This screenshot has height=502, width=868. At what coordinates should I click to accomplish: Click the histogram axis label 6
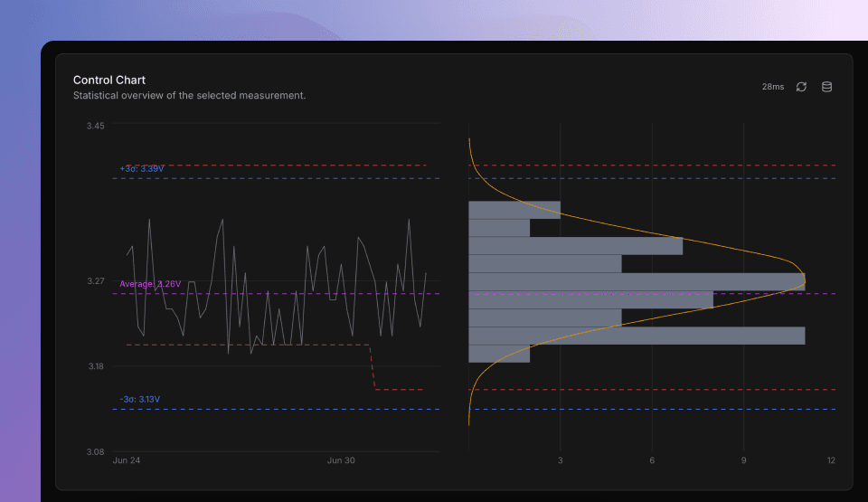(652, 461)
